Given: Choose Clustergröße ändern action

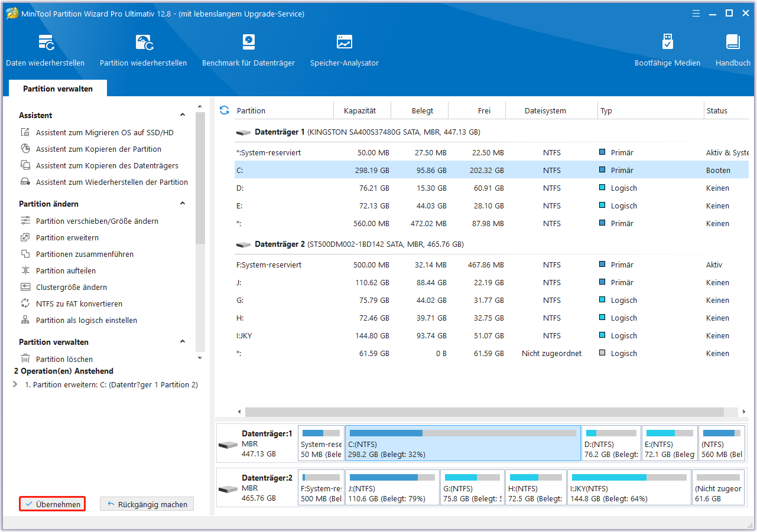Looking at the screenshot, I should click(64, 288).
